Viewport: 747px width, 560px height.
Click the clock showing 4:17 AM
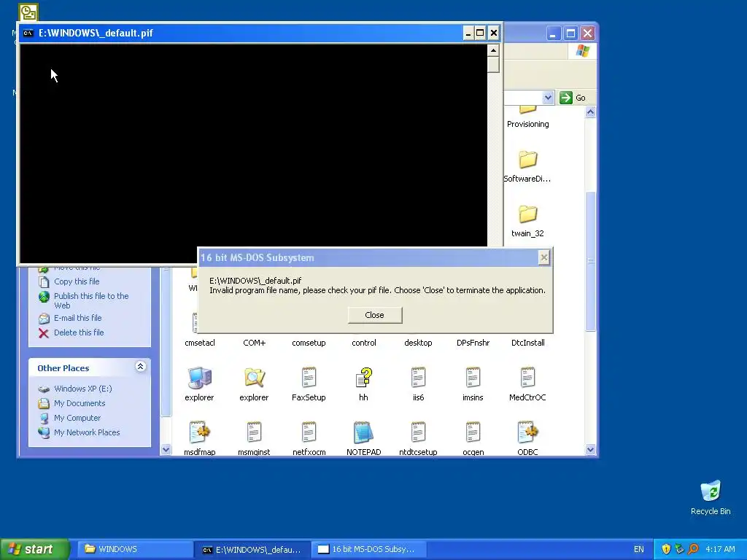[x=720, y=550]
